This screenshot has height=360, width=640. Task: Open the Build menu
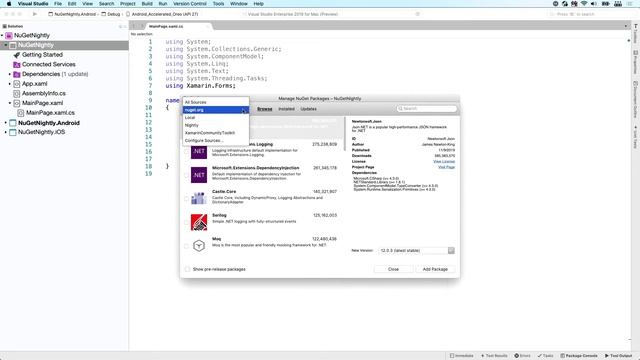tap(147, 4)
